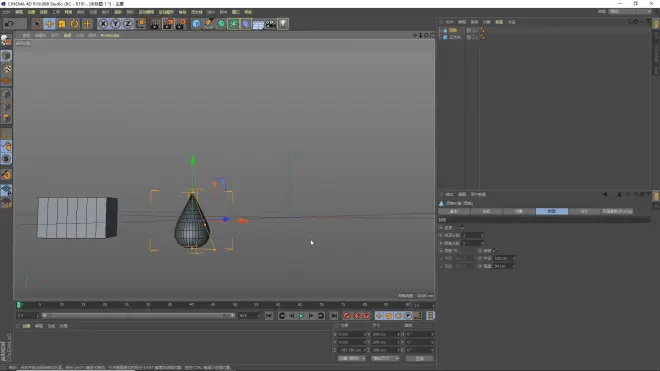Click the Apply button in coordinates panel
This screenshot has width=660, height=371.
click(x=420, y=358)
